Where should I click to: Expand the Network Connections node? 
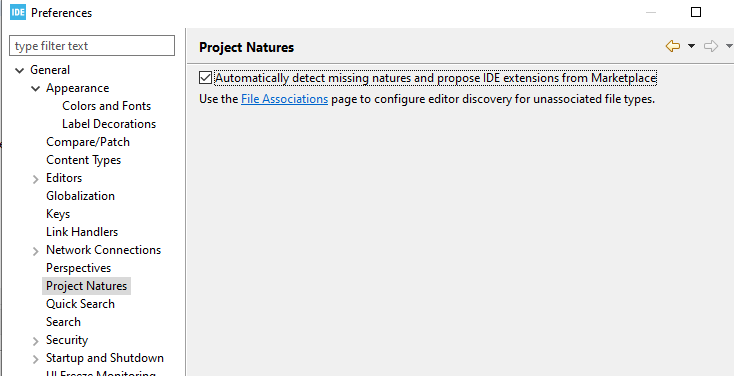click(x=35, y=251)
